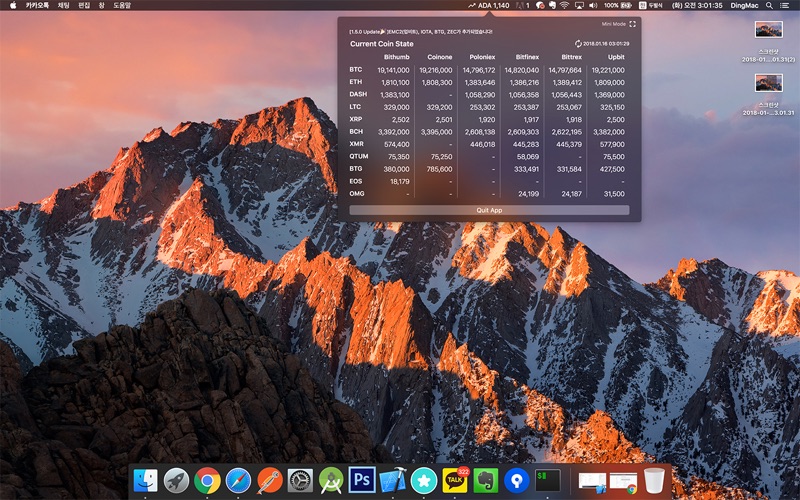Open the ADA ticker in menu bar
Image resolution: width=800 pixels, height=500 pixels.
(488, 6)
